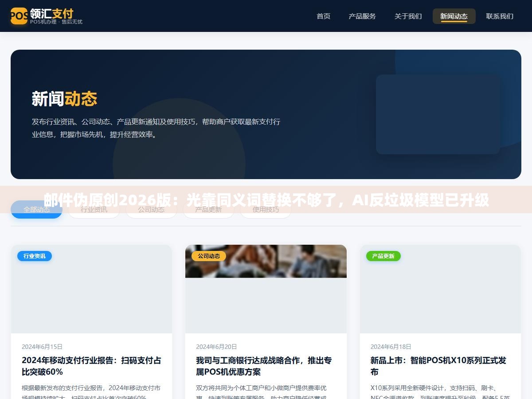Filter news by 公司动态 tab
The height and width of the screenshot is (399, 532).
coord(151,209)
